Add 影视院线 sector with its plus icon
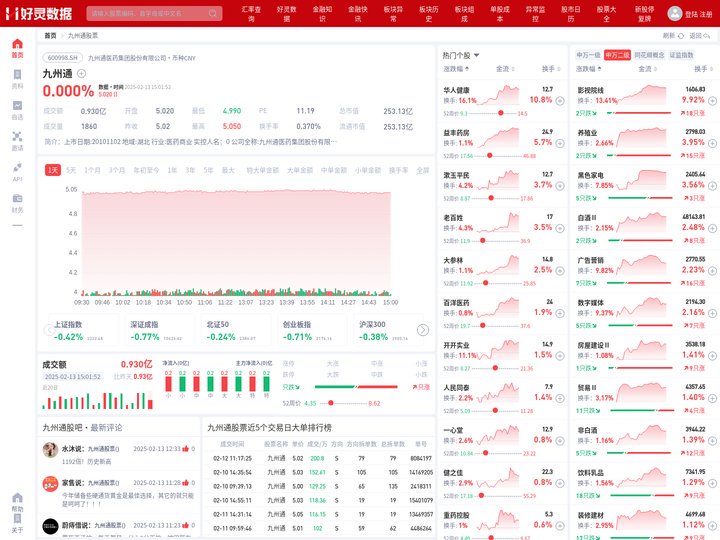Viewport: 720px width, 540px height. (x=712, y=101)
